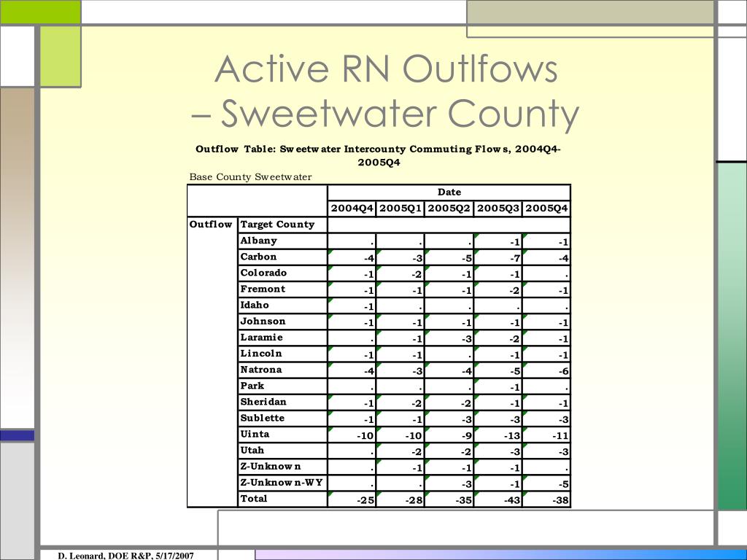Screen dimensions: 747x560
Task: Click the 'Date' header cell
Action: click(x=449, y=192)
